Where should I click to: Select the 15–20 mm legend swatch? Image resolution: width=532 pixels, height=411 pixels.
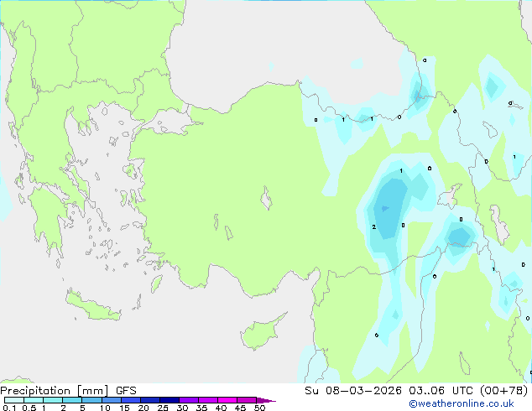click(130, 400)
